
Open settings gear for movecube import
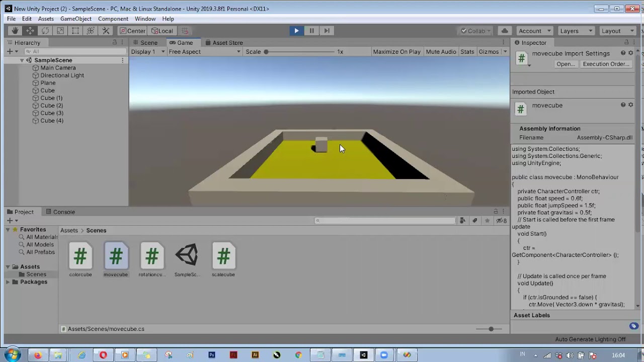(x=630, y=53)
